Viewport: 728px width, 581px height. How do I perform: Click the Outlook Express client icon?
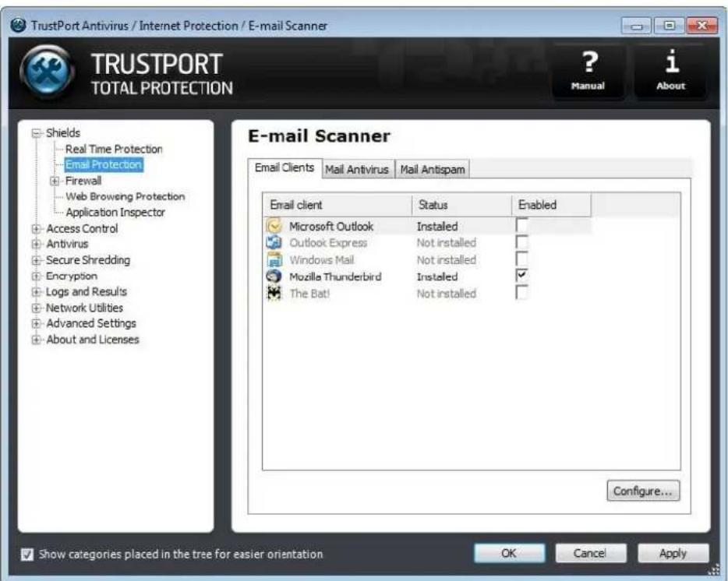coord(274,242)
